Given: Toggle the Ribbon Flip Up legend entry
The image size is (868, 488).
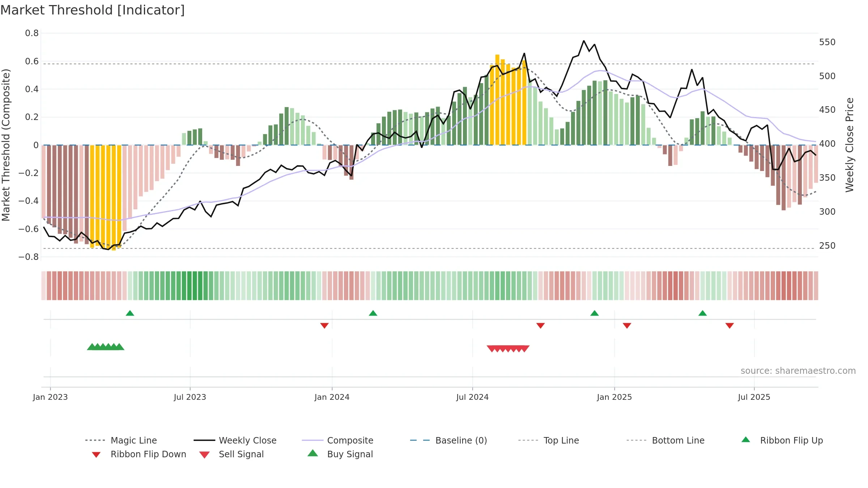Looking at the screenshot, I should coord(782,440).
